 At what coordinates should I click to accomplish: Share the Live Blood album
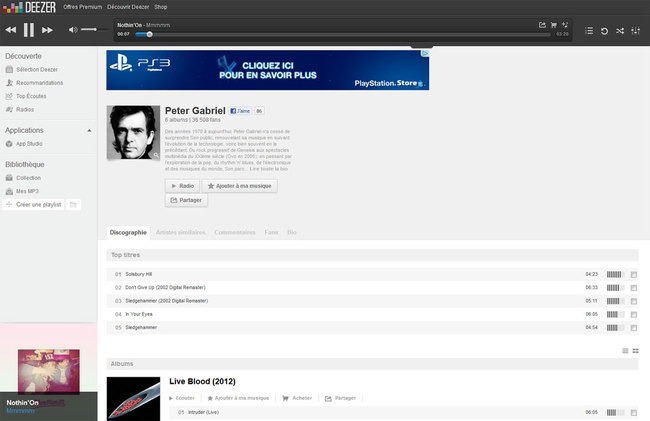pos(340,398)
